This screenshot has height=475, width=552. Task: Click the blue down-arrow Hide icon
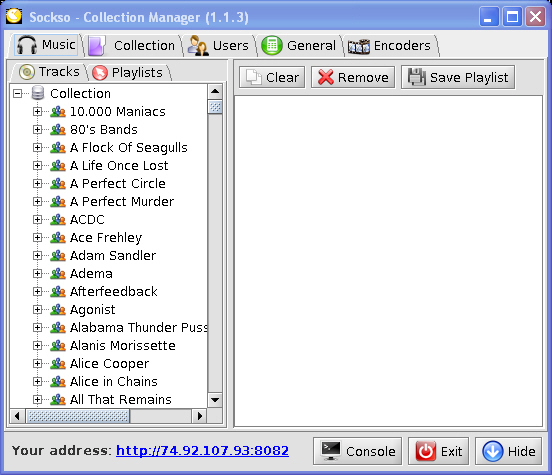(x=493, y=451)
